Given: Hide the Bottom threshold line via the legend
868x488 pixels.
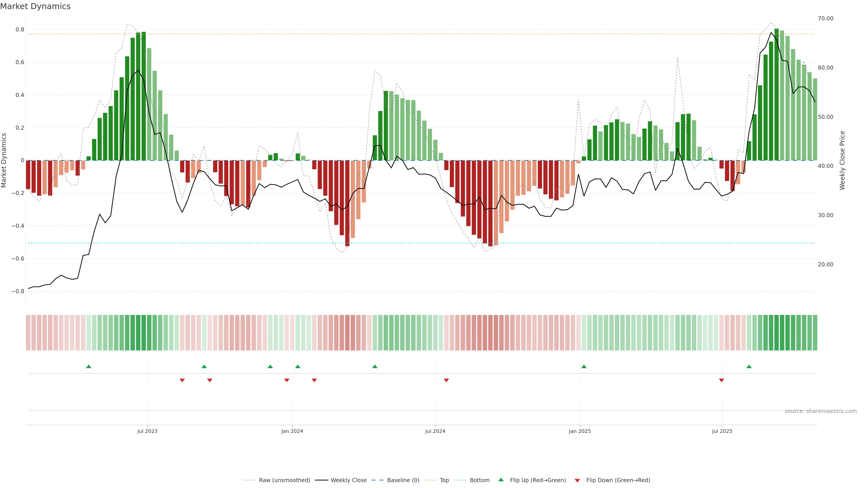Looking at the screenshot, I should [479, 480].
